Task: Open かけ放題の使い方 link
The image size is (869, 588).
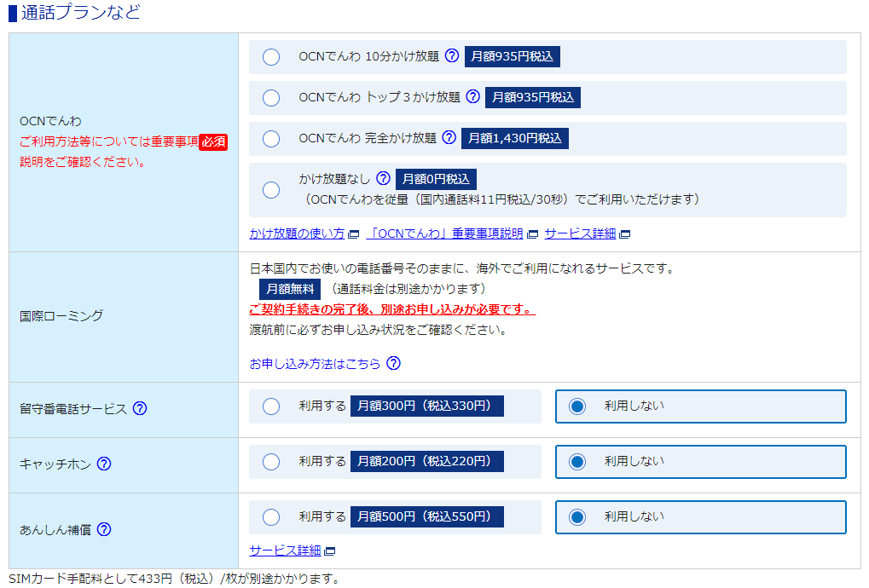Action: (x=297, y=233)
